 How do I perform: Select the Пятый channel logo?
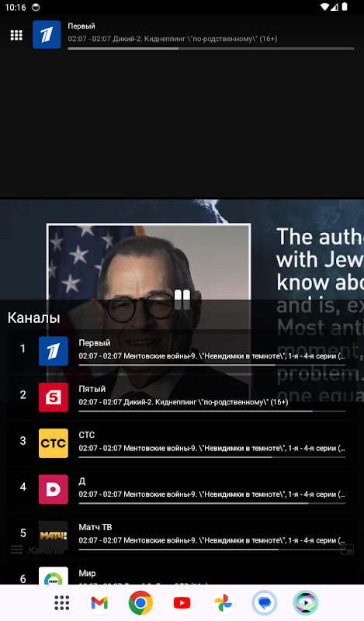[x=54, y=397]
